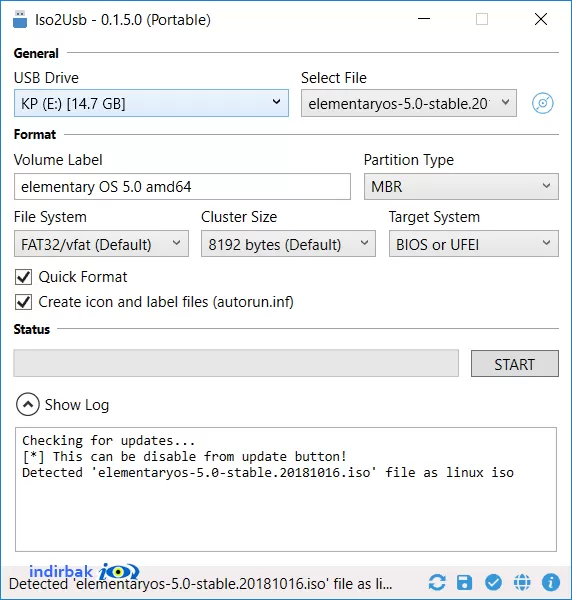Click log line 'Checking for updates...'
This screenshot has height=600, width=572.
click(109, 441)
